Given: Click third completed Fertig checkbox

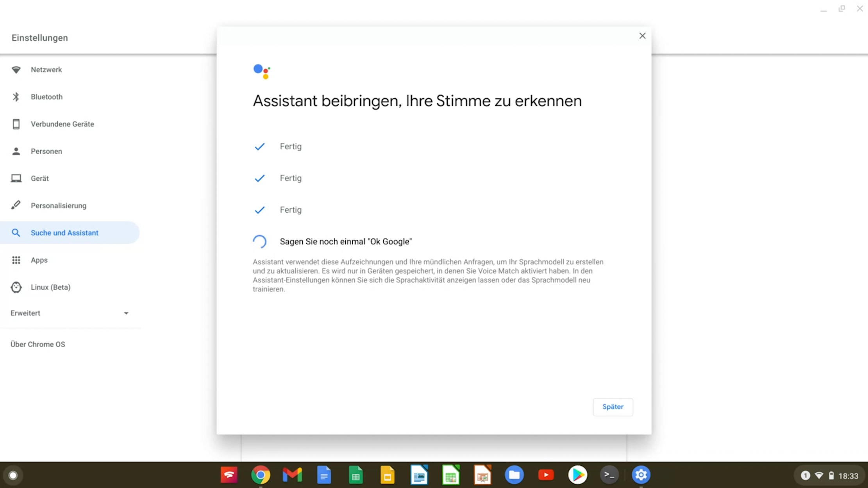Looking at the screenshot, I should click(260, 210).
